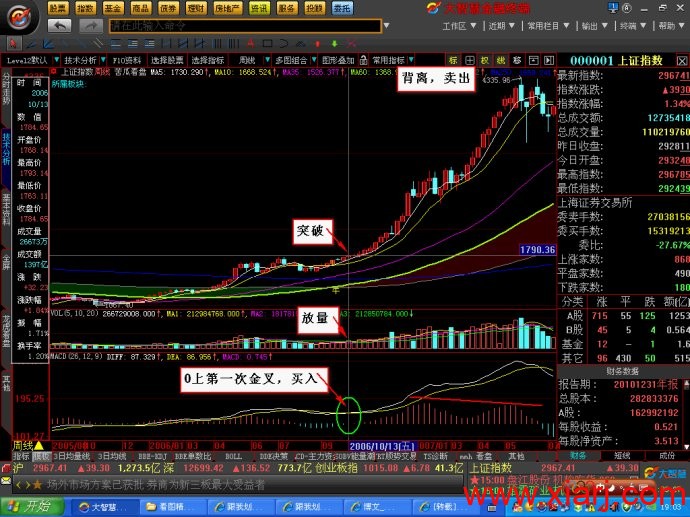Select the 商品 top category button
This screenshot has height=517, width=690.
coord(140,8)
